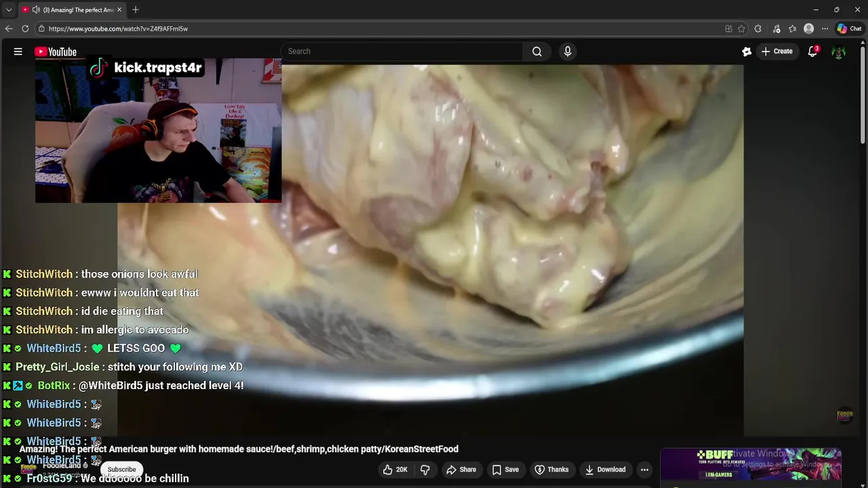Start voice search with microphone icon
The width and height of the screenshot is (868, 488).
(x=568, y=52)
